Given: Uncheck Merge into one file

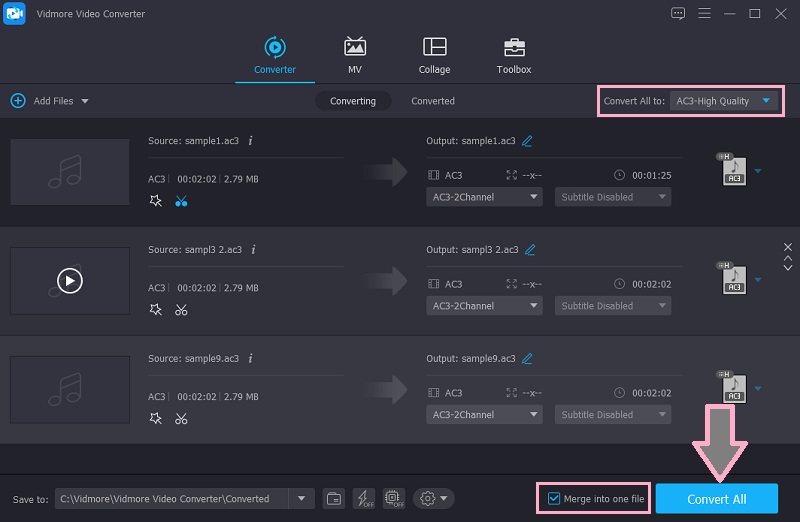Looking at the screenshot, I should point(554,498).
